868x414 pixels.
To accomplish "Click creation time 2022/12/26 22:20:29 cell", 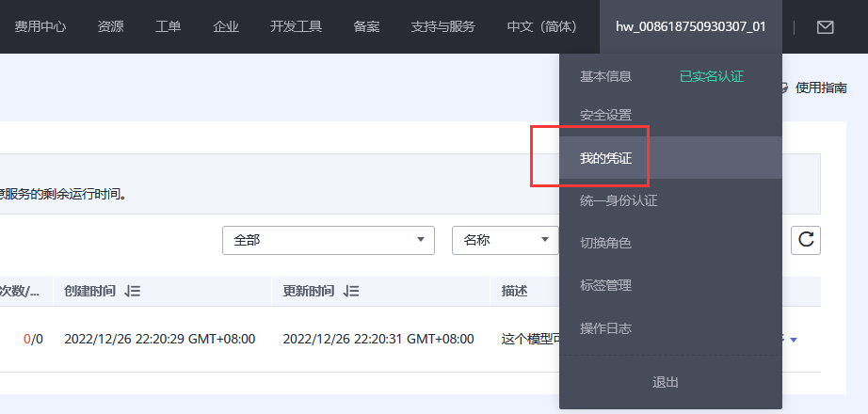I will coord(159,339).
